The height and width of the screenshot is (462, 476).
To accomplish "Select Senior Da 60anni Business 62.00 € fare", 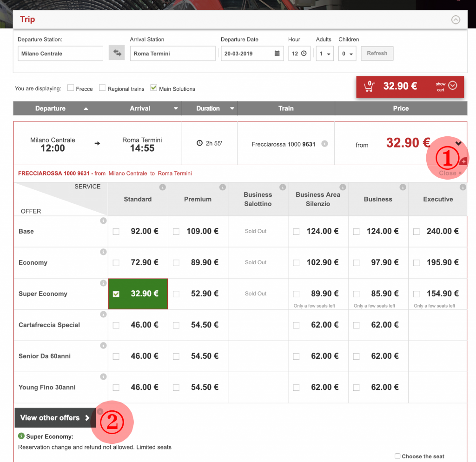I will (x=357, y=356).
